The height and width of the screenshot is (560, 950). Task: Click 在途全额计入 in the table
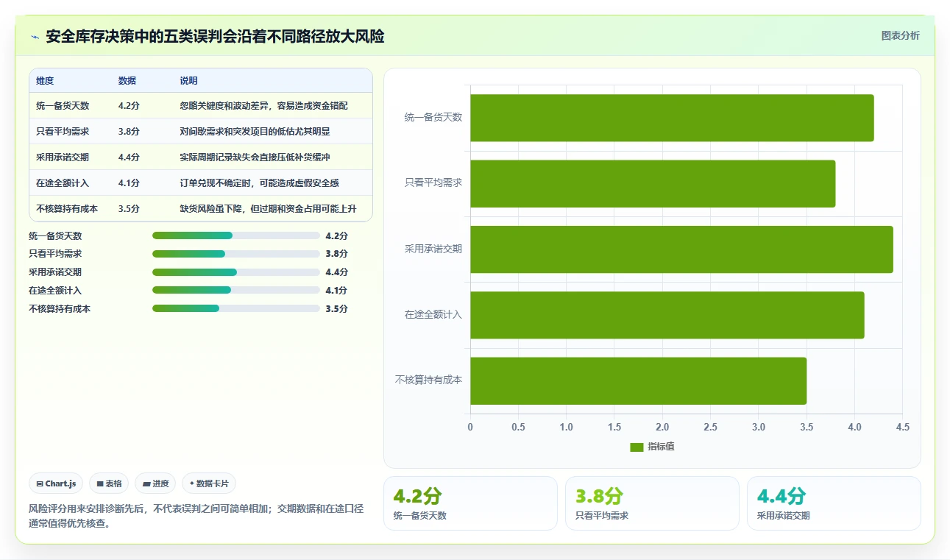pyautogui.click(x=63, y=183)
